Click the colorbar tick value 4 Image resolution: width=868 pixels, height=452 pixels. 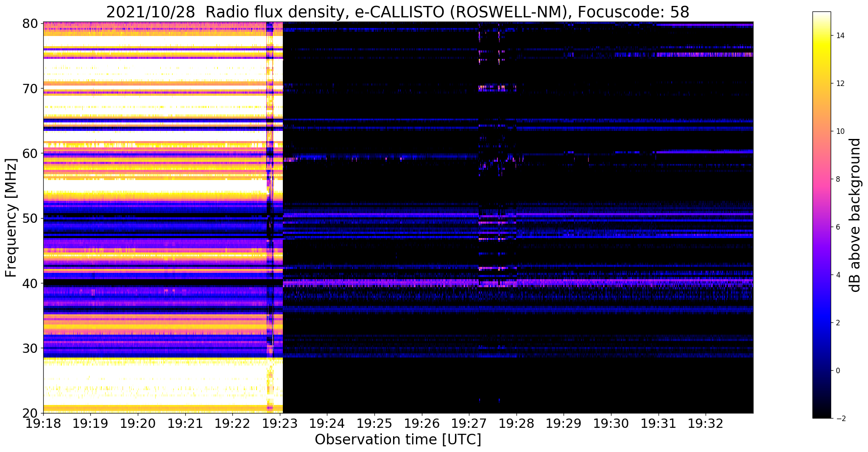(837, 275)
